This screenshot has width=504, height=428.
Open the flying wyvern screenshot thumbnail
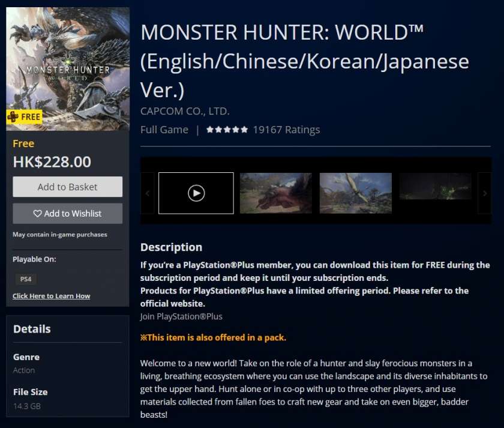355,193
